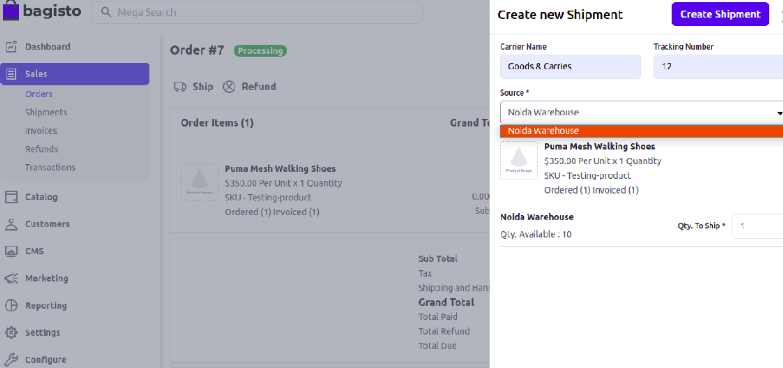Go to Shipments submenu item
Image resolution: width=783 pixels, height=368 pixels.
(46, 112)
